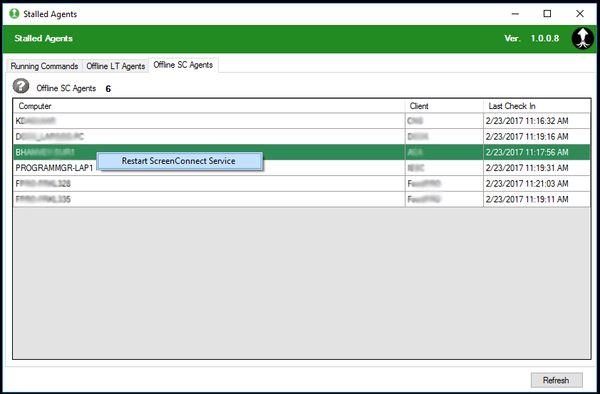The height and width of the screenshot is (394, 600).
Task: Click the Refresh button
Action: point(556,380)
